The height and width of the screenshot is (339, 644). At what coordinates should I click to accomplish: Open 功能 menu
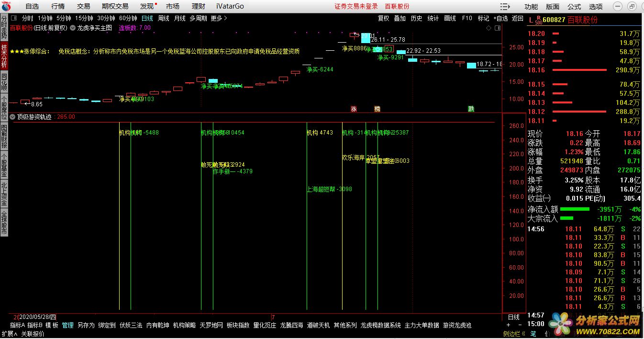coord(531,6)
